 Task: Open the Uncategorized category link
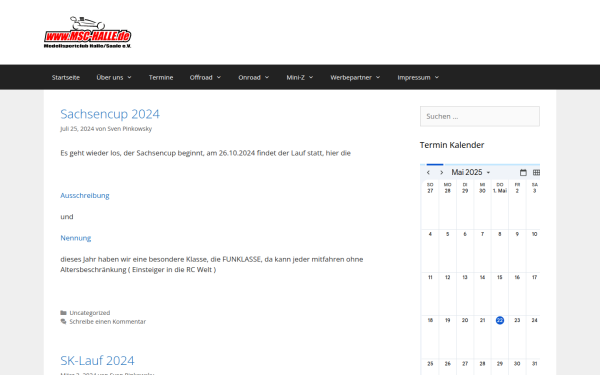click(90, 313)
